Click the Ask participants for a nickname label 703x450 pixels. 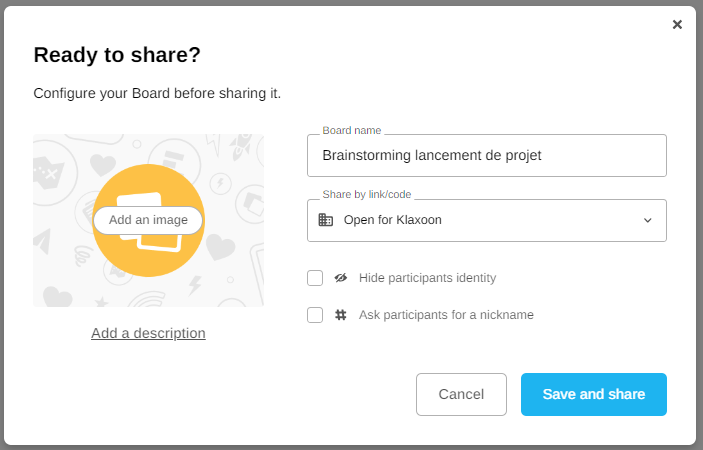point(446,315)
